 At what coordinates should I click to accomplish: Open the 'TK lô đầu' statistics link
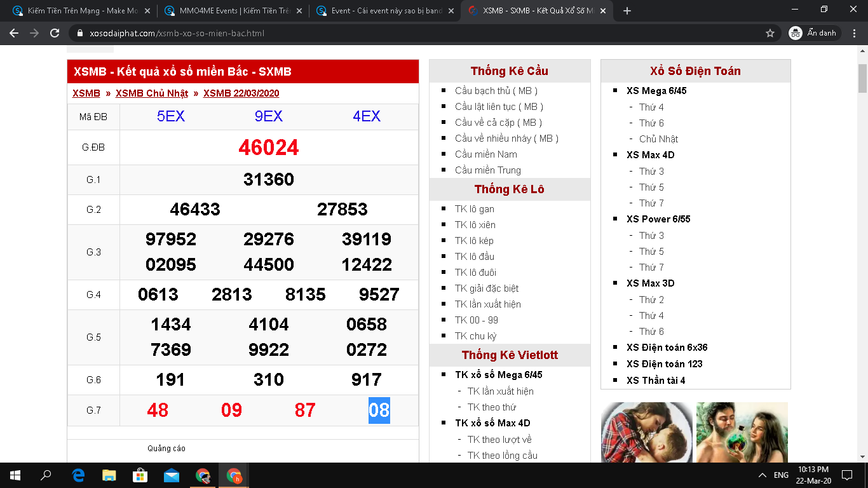click(x=475, y=257)
